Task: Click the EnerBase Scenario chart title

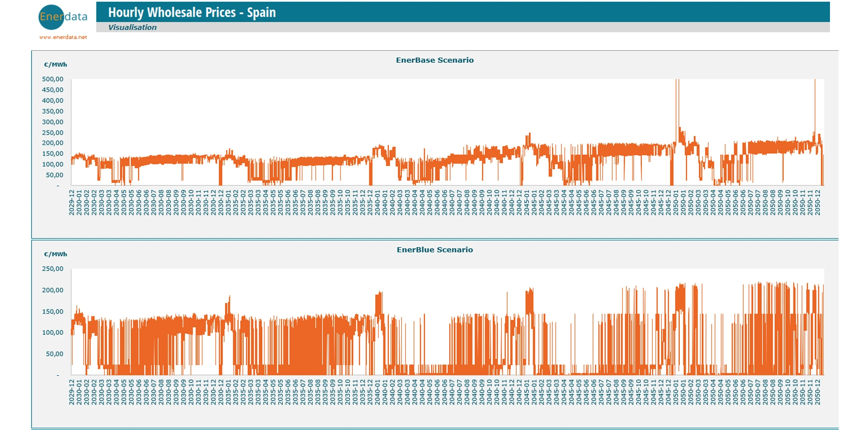Action: click(x=434, y=60)
